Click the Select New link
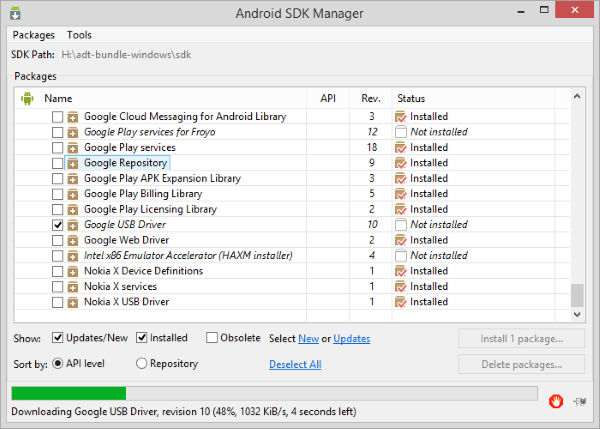Screen dimensions: 600x429 pos(308,339)
